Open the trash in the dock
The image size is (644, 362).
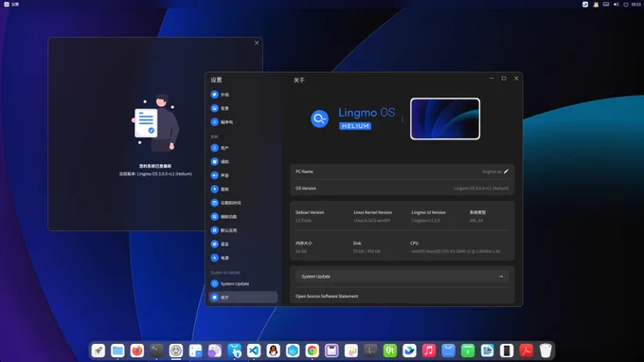546,351
